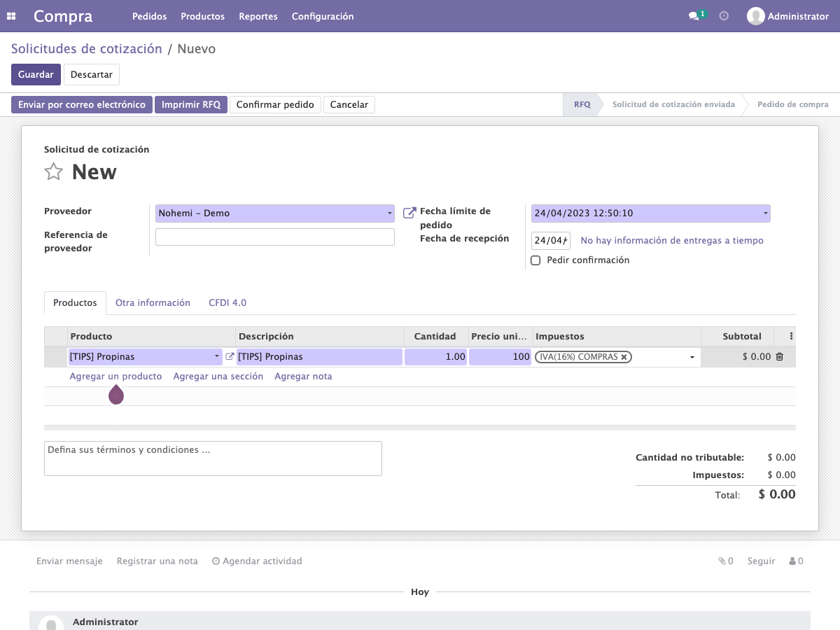Click the Cantidad field showing 1.00
The image size is (840, 630).
point(436,357)
